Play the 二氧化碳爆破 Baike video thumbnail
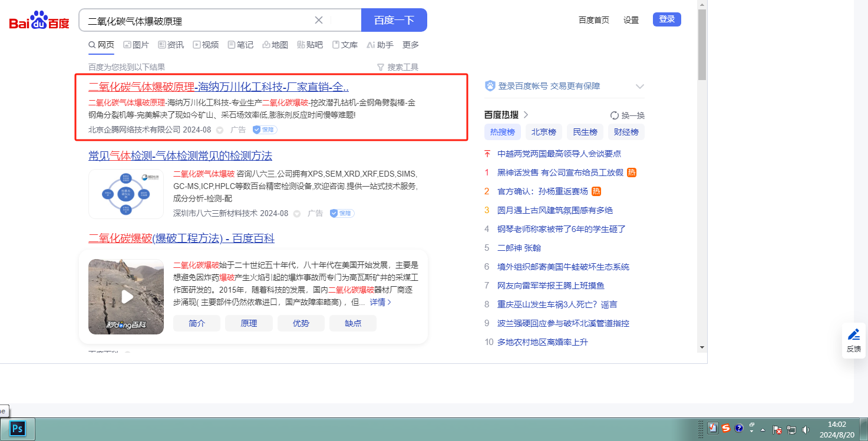Screen dimensions: 868x441 click(126, 297)
